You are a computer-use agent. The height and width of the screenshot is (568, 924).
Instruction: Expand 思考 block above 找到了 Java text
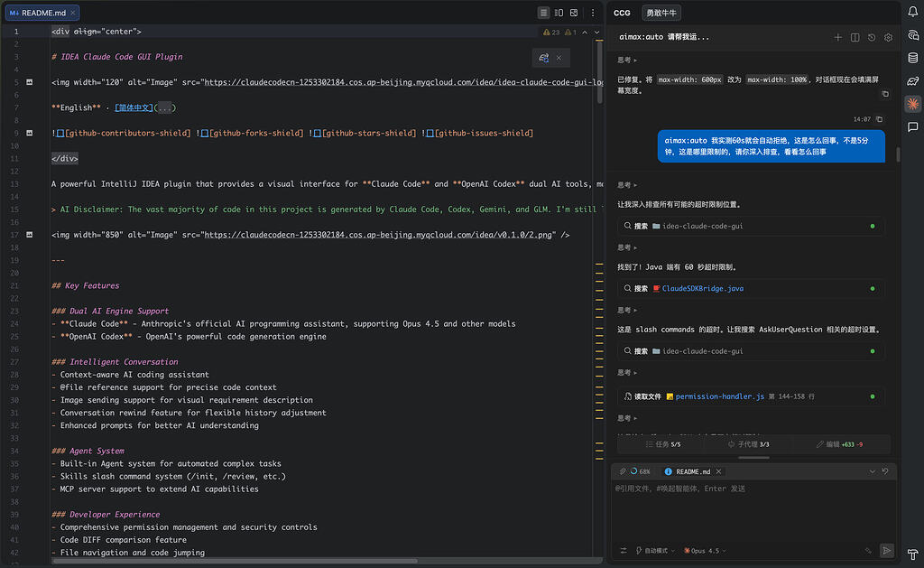coord(627,247)
